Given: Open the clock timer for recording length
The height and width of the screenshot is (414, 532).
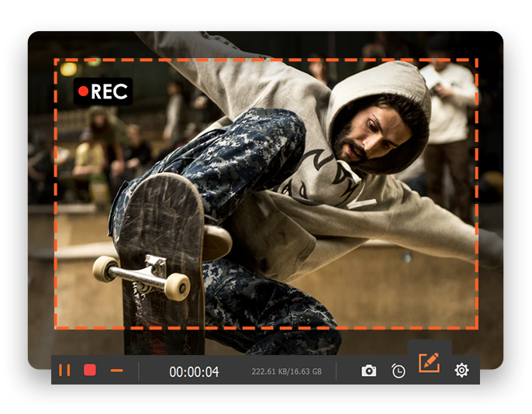Looking at the screenshot, I should point(398,371).
